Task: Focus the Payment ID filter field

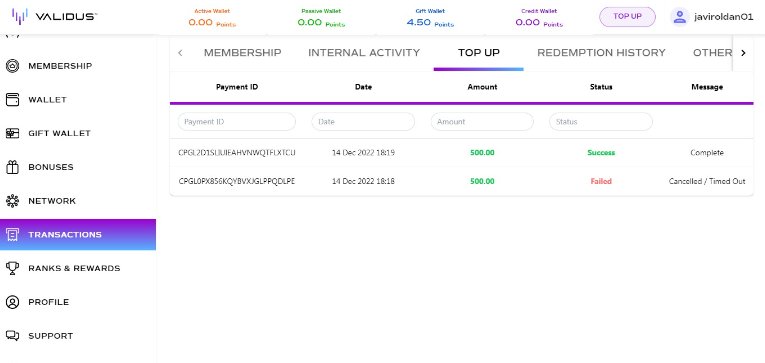Action: click(x=237, y=121)
